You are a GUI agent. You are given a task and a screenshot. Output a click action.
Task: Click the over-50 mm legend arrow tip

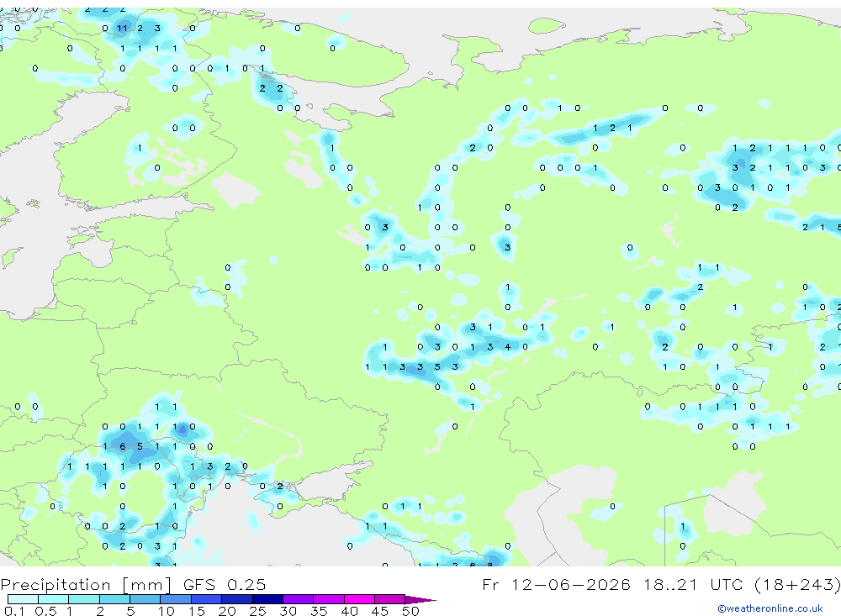click(x=420, y=600)
